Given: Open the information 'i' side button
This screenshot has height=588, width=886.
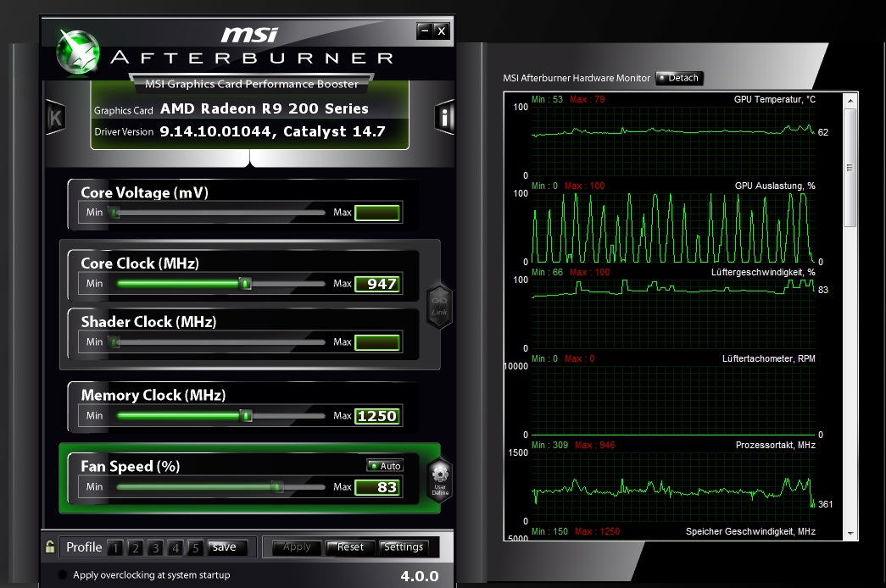Looking at the screenshot, I should (x=444, y=118).
